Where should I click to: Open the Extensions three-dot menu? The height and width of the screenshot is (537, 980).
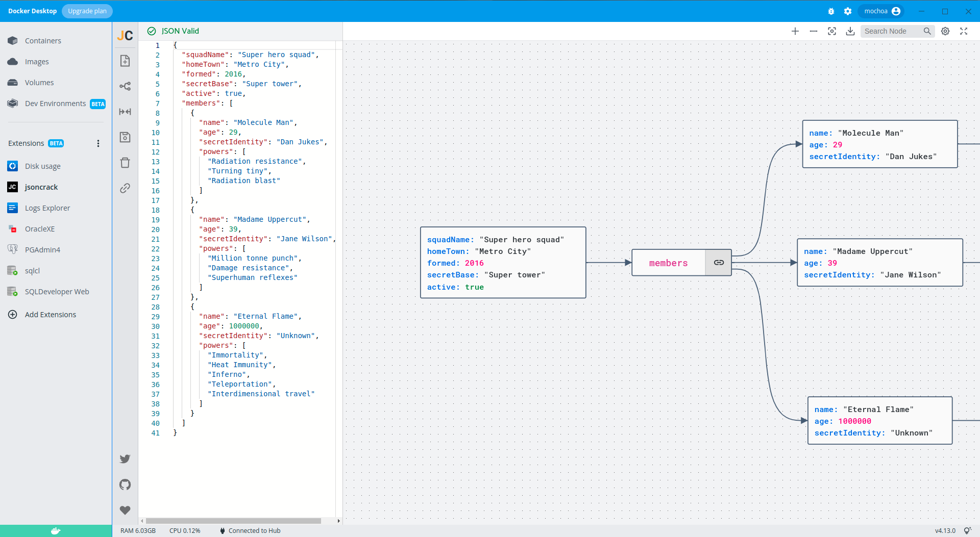[x=99, y=143]
